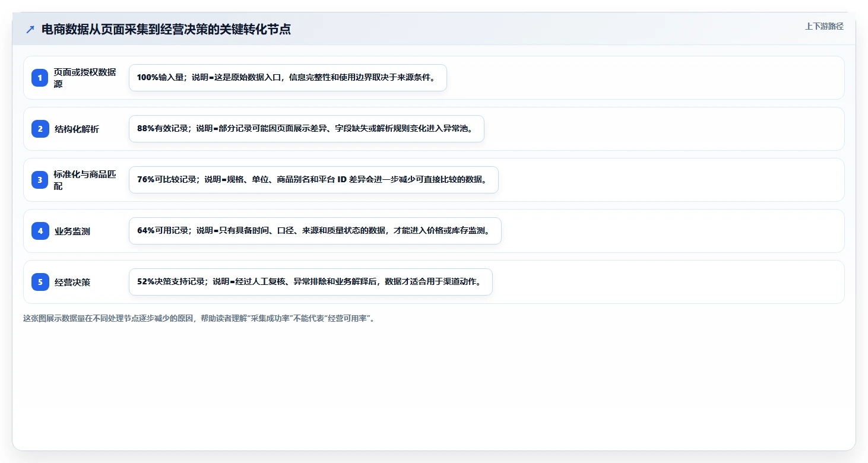Open the 88%有效记录 description box

(x=306, y=129)
